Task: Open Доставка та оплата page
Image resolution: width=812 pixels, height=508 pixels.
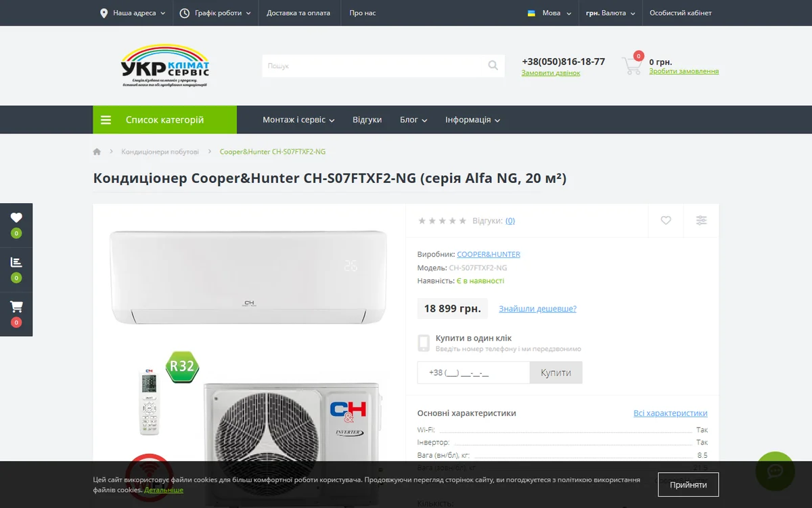Action: coord(298,13)
